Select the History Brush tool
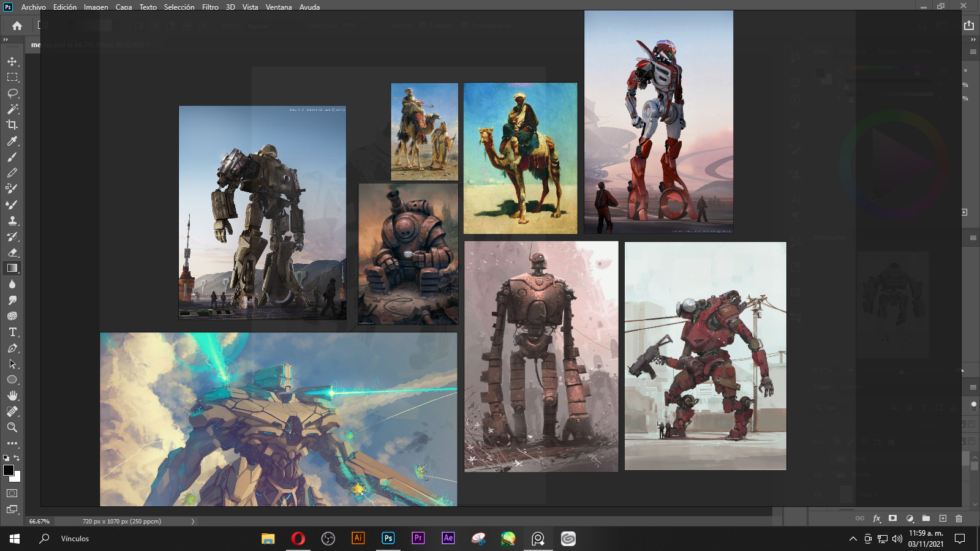Image resolution: width=980 pixels, height=551 pixels. click(12, 236)
